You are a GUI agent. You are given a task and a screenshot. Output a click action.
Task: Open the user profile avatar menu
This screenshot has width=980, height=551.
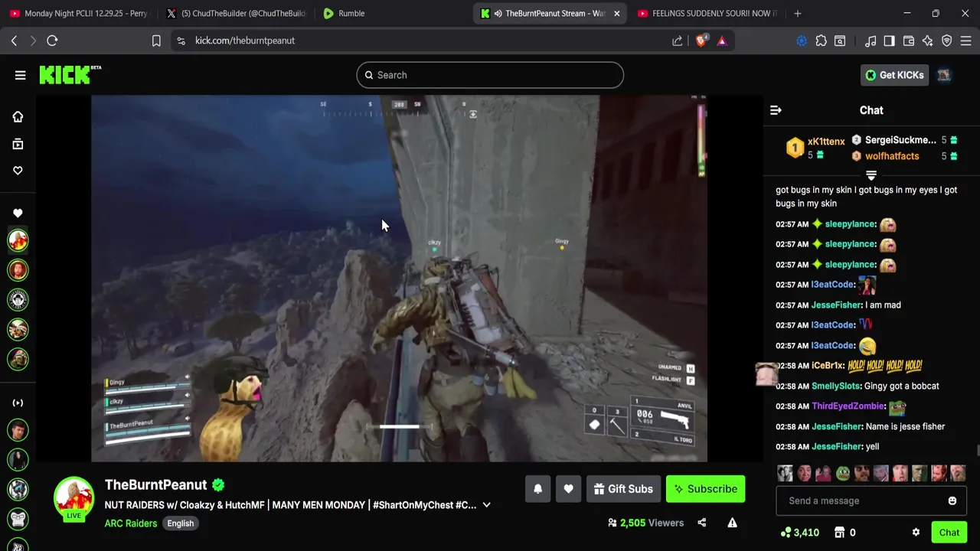click(944, 75)
